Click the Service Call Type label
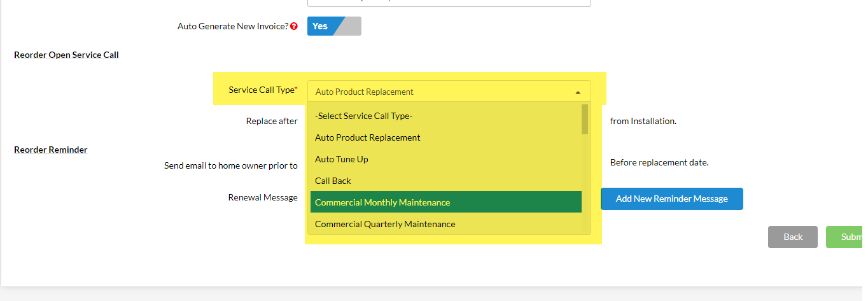The height and width of the screenshot is (301, 868). 263,90
